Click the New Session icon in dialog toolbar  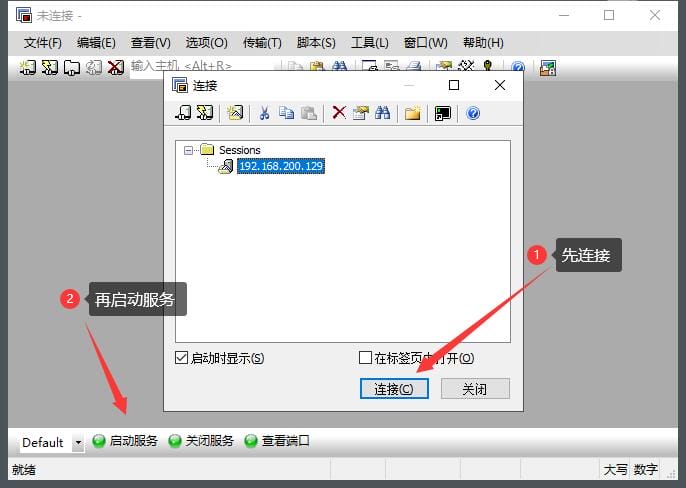click(235, 113)
